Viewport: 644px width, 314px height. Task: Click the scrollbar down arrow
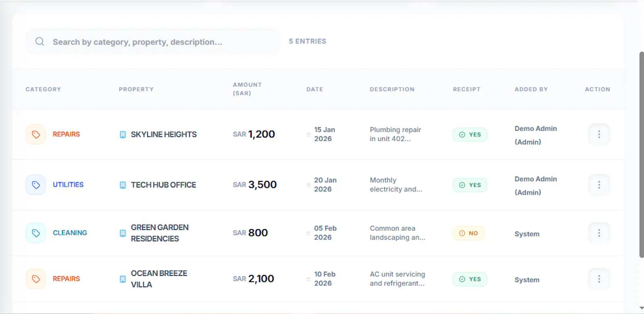pyautogui.click(x=642, y=309)
